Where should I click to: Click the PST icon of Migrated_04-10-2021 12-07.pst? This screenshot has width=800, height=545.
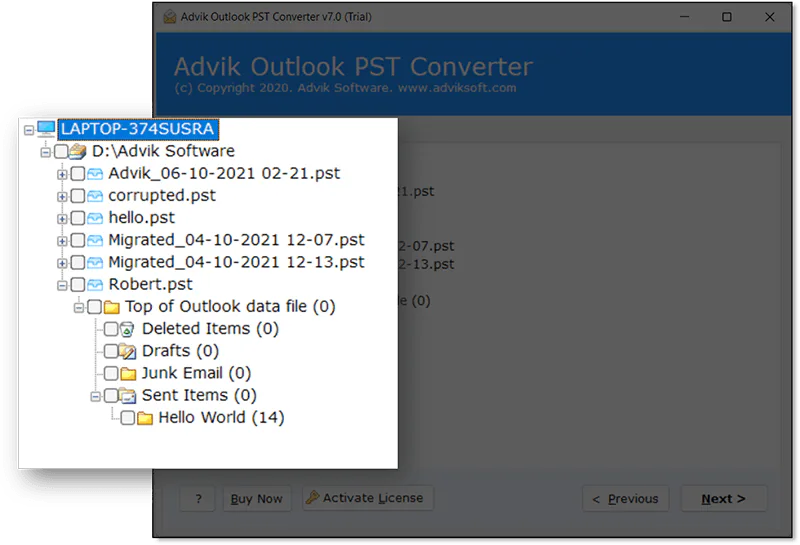[x=95, y=240]
